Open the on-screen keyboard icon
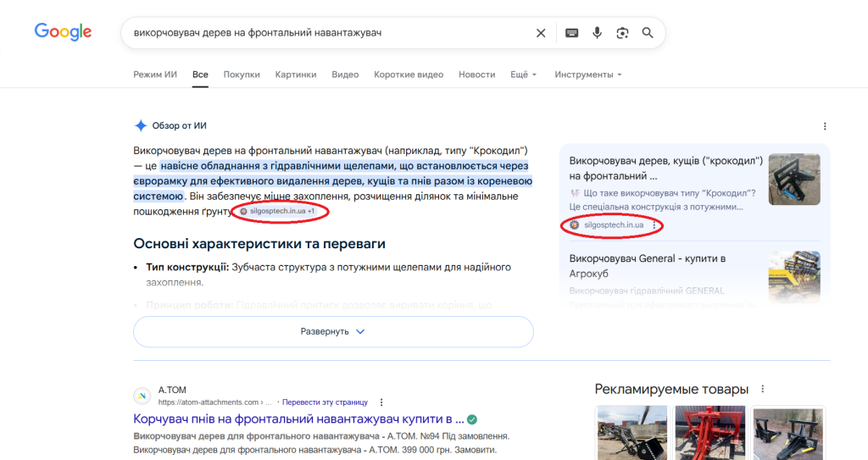The image size is (868, 460). pyautogui.click(x=572, y=33)
